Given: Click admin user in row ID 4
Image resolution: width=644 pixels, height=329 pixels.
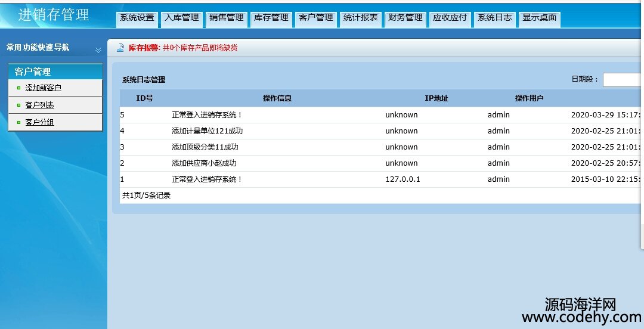Looking at the screenshot, I should point(499,131).
